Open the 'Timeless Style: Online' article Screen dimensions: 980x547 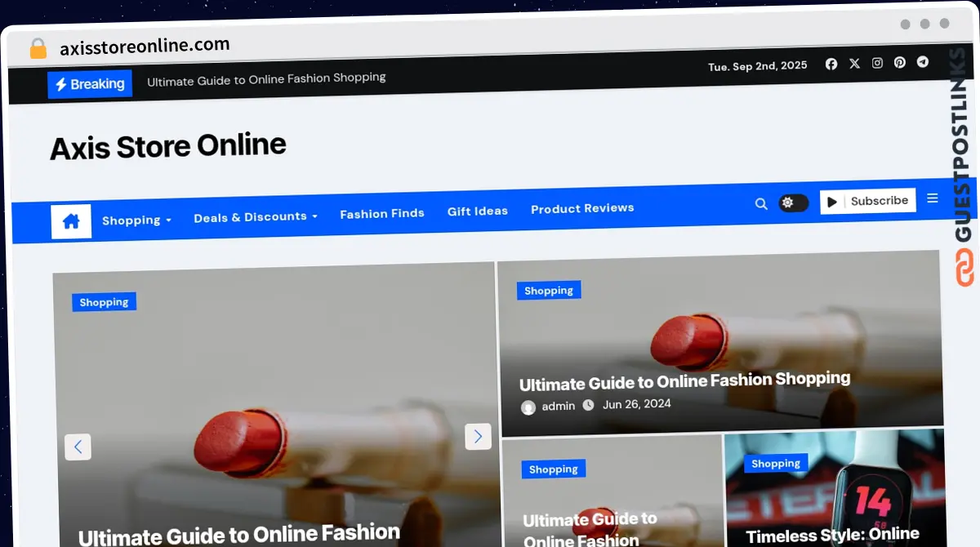833,536
